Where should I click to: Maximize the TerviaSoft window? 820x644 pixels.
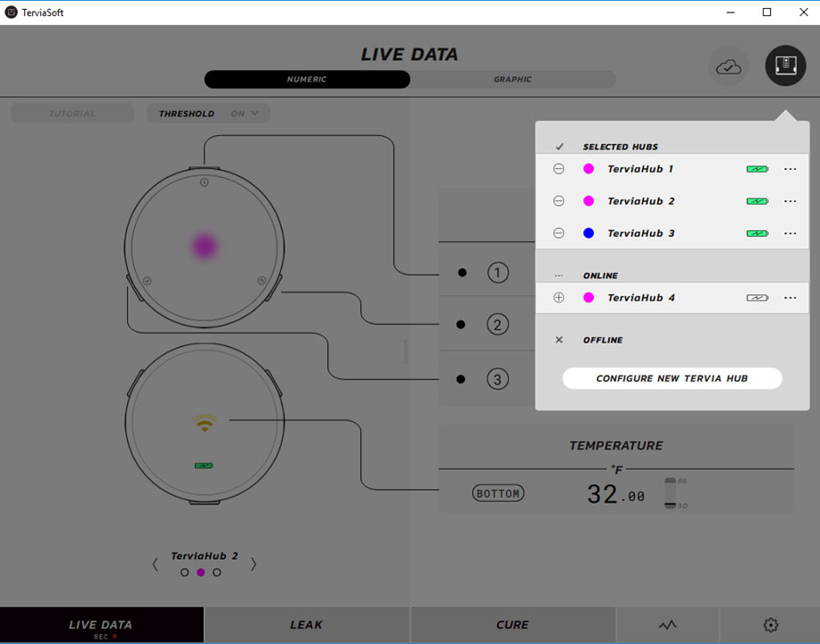(766, 12)
